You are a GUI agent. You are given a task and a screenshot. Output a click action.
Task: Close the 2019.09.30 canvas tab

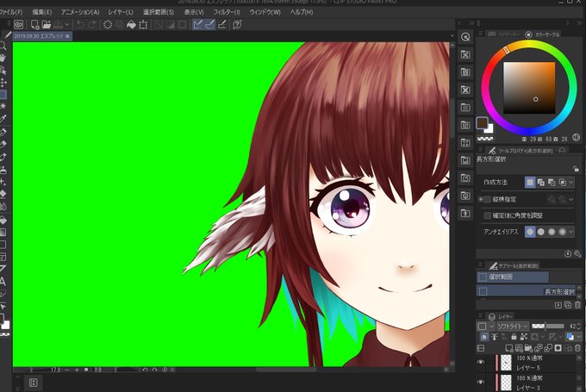point(67,36)
